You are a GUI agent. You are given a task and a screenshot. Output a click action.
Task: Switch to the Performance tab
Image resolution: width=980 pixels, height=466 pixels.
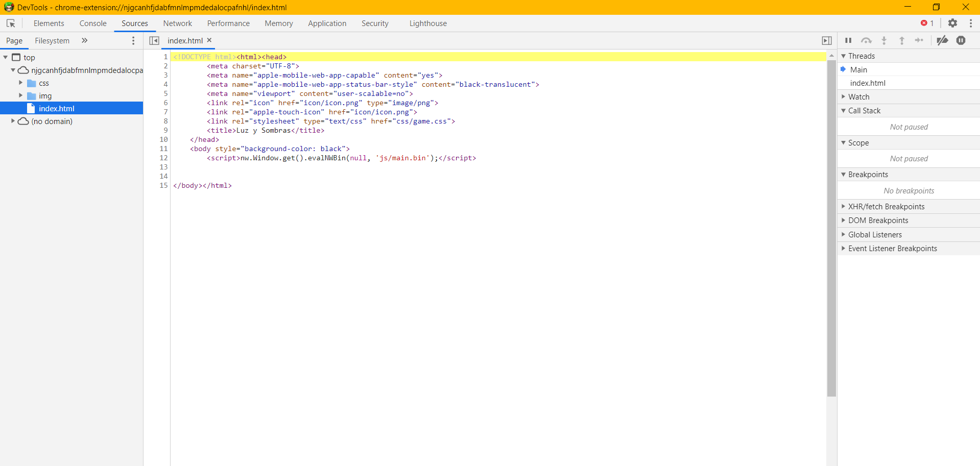(228, 23)
